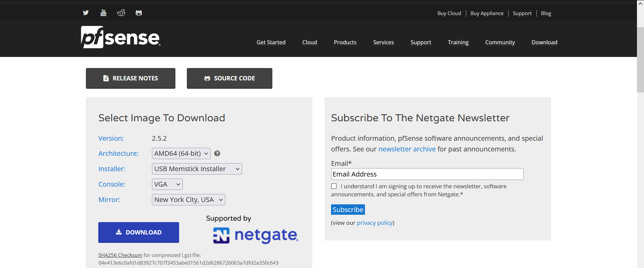Click the checksum hash starting 04e413e6

tap(188, 263)
